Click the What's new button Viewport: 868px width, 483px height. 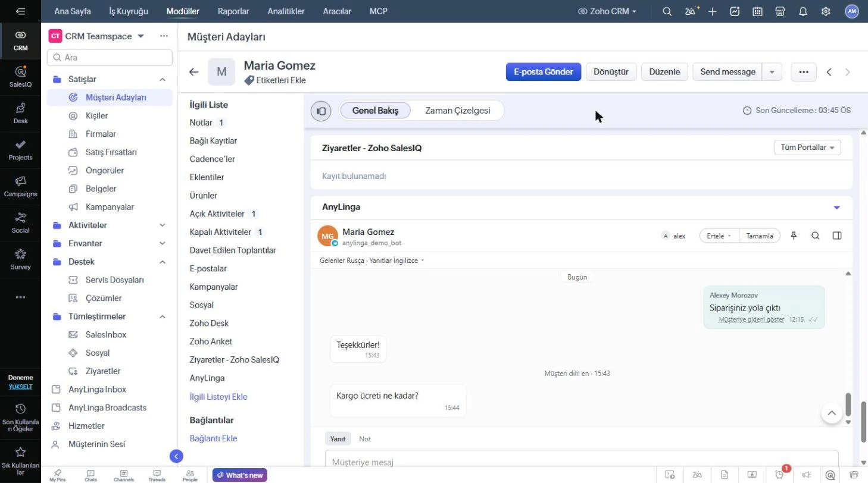(240, 475)
